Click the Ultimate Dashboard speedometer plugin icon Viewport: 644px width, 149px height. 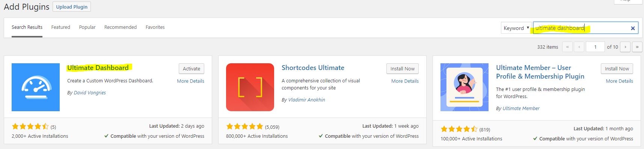36,87
